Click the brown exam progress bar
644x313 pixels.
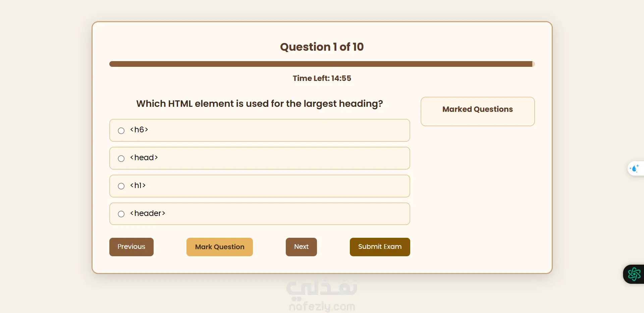[x=321, y=64]
